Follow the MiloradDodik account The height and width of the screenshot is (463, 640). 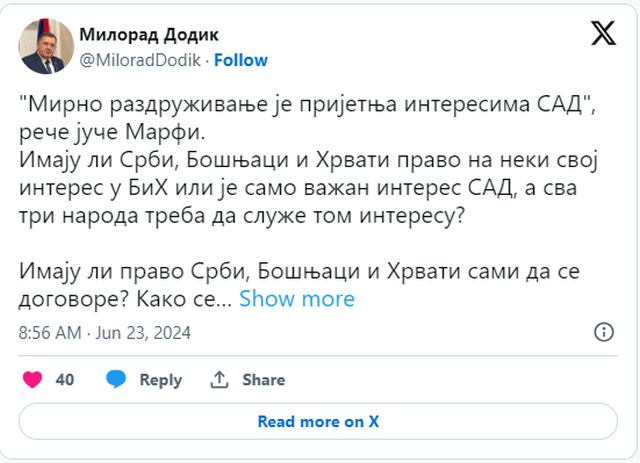coord(241,60)
